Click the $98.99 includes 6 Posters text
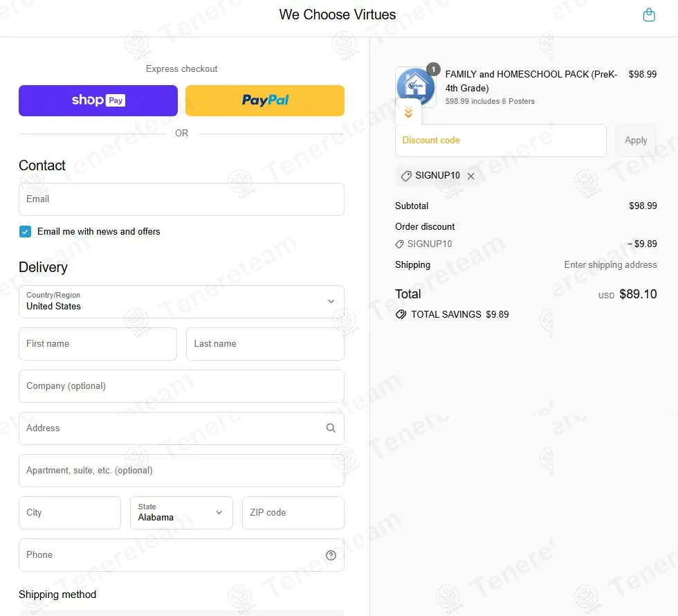This screenshot has height=616, width=678. pos(490,101)
